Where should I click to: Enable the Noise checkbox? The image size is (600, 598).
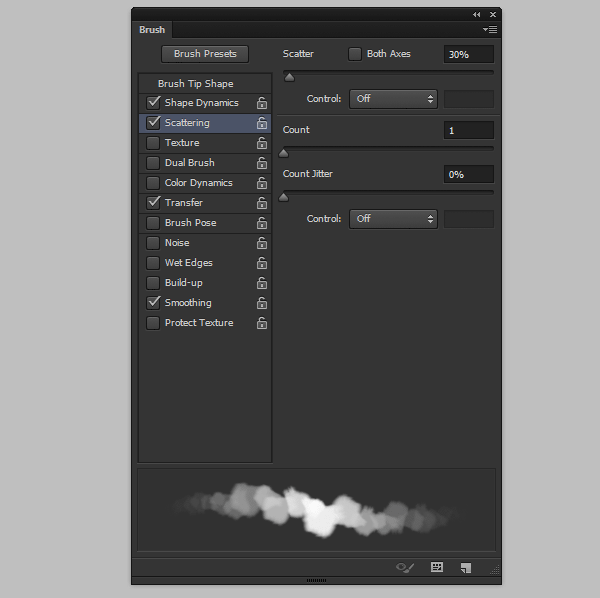click(153, 243)
